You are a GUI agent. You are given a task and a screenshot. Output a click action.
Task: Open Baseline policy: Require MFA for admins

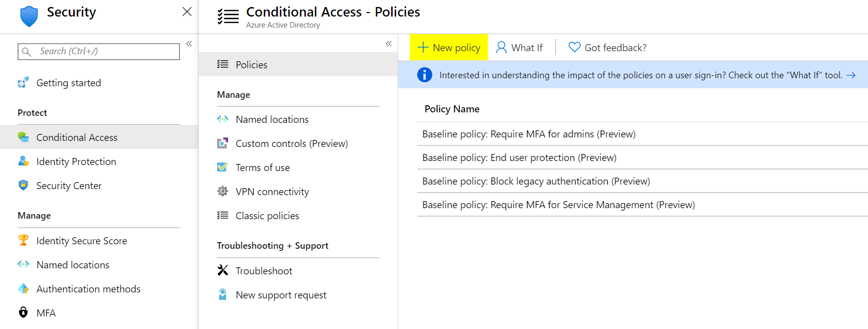pyautogui.click(x=529, y=134)
